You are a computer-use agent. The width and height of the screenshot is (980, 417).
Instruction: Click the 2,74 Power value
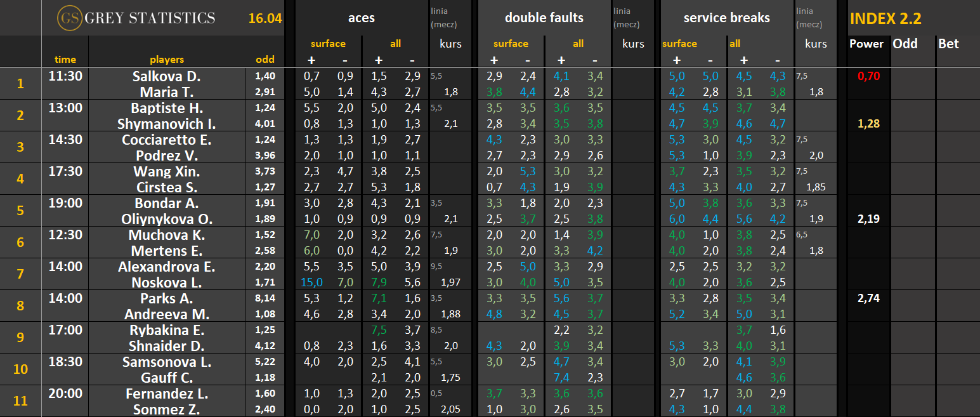click(x=868, y=298)
